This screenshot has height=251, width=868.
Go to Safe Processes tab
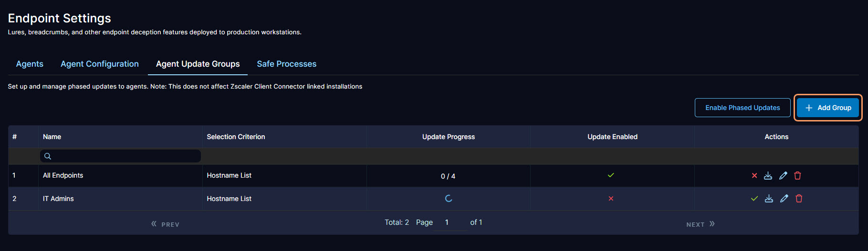click(286, 64)
